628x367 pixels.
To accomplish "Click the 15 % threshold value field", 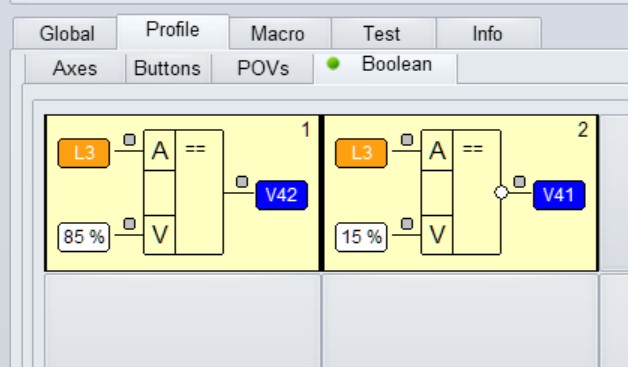I will click(361, 237).
